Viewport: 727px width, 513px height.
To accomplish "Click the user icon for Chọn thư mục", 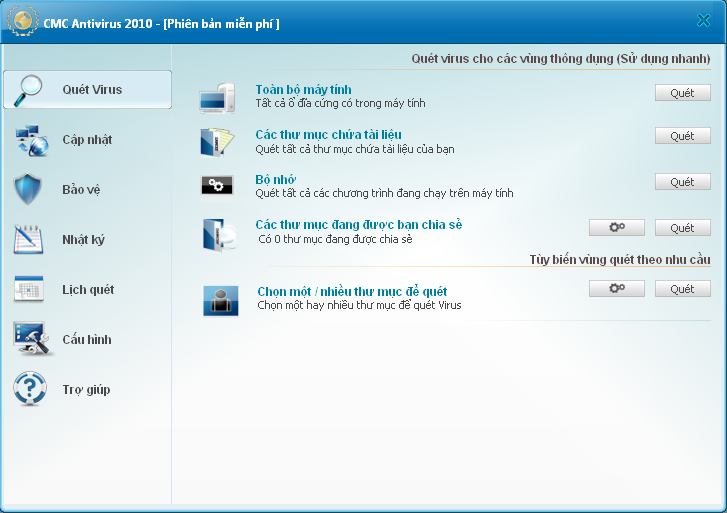I will (x=221, y=301).
